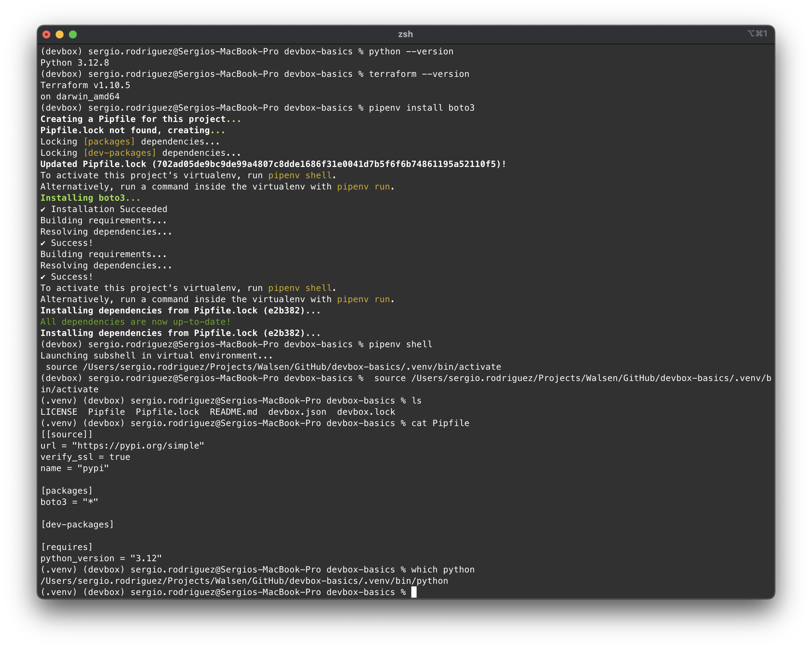
Task: Minimize the terminal with the yellow button
Action: (60, 34)
